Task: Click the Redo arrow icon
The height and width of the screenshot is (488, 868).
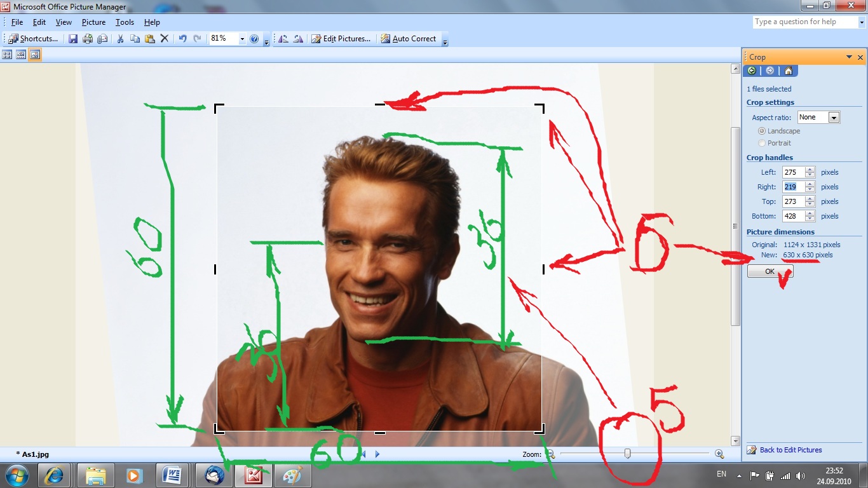Action: [197, 39]
